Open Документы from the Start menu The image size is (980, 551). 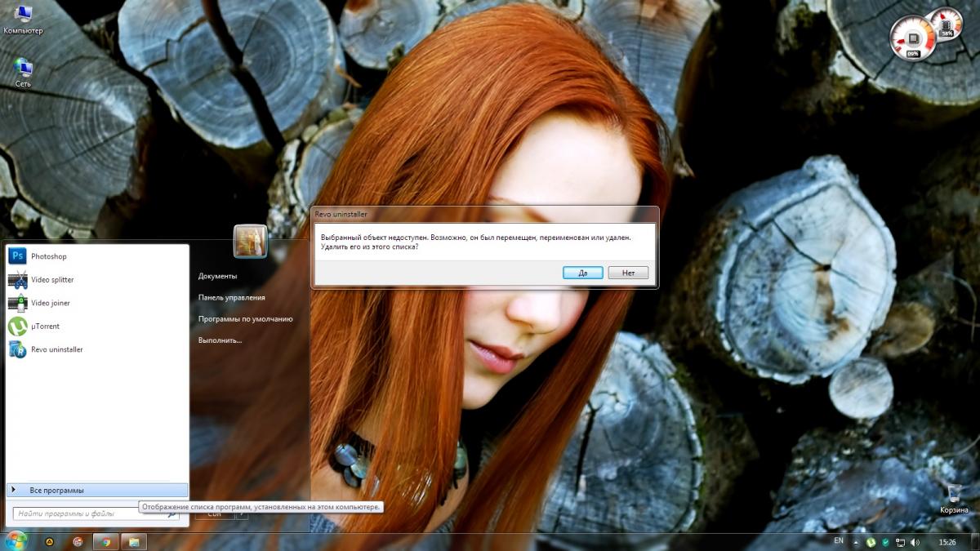pyautogui.click(x=217, y=276)
